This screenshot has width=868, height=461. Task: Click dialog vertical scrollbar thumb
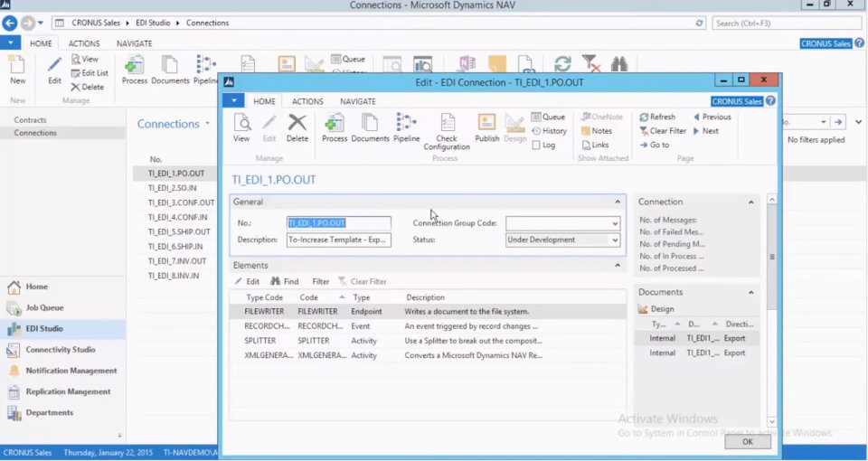(x=772, y=258)
